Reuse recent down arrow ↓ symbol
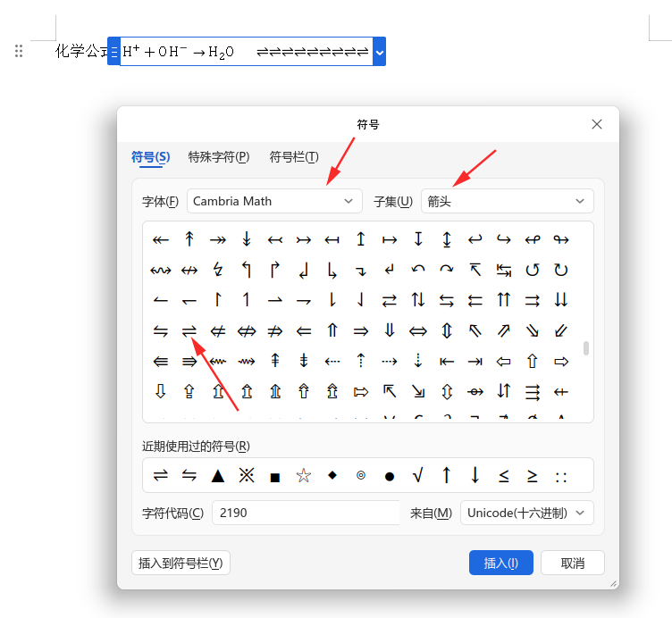This screenshot has height=618, width=672. coord(475,475)
